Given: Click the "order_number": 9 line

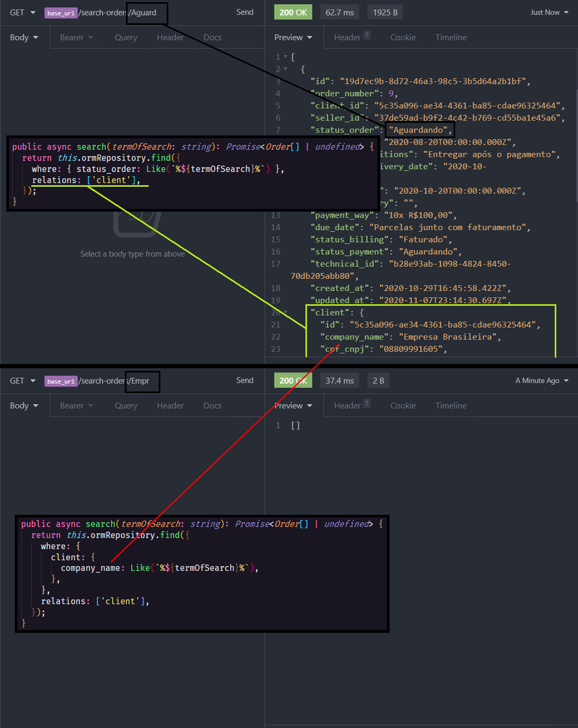Looking at the screenshot, I should (354, 93).
